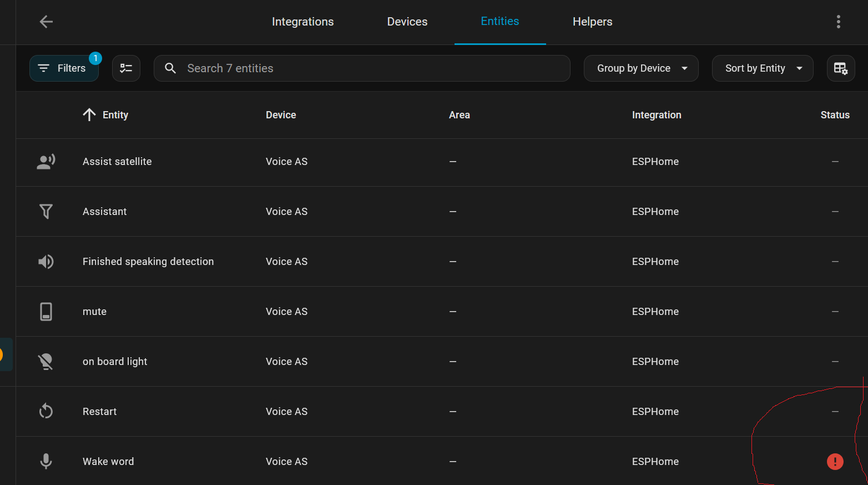Open the three-dot overflow menu
The width and height of the screenshot is (868, 485).
tap(838, 22)
